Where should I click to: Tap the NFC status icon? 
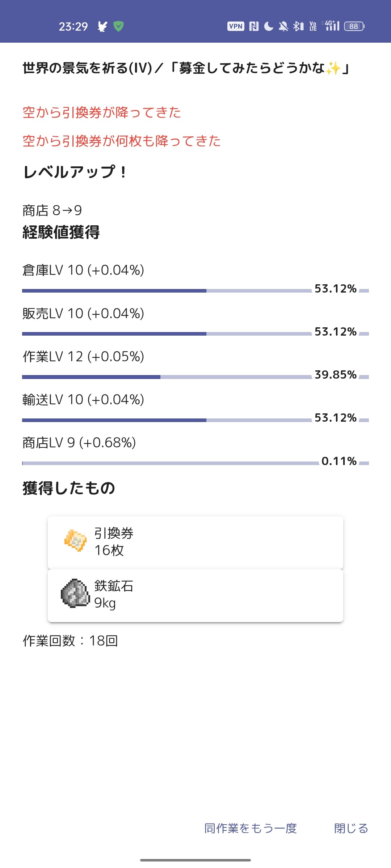coord(254,26)
